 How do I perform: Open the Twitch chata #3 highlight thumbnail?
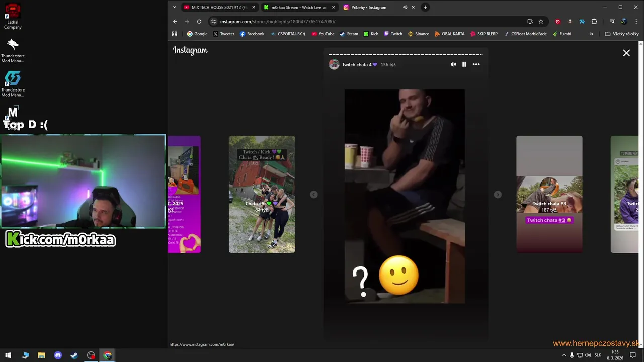coord(549,194)
